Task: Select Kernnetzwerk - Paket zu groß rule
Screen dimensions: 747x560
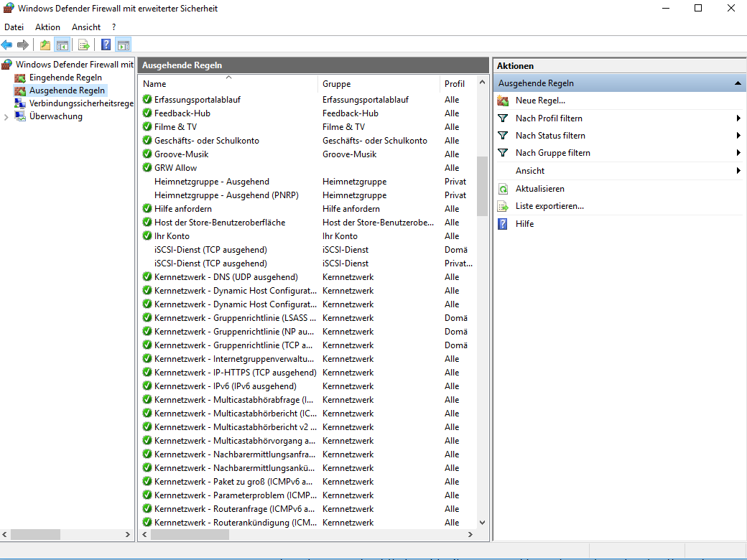Action: (233, 482)
